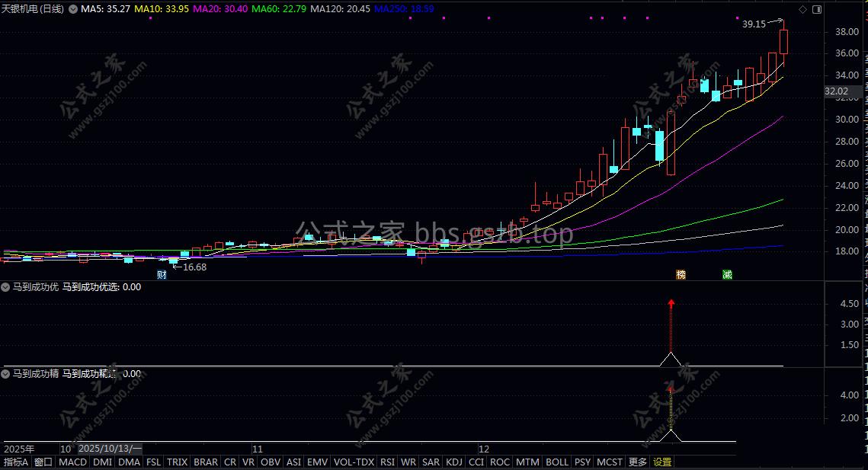Open the 更多 more indicators menu
The image size is (868, 470).
pos(637,462)
